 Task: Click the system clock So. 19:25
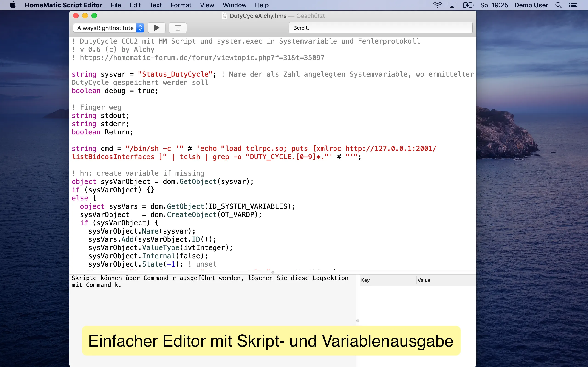tap(494, 5)
